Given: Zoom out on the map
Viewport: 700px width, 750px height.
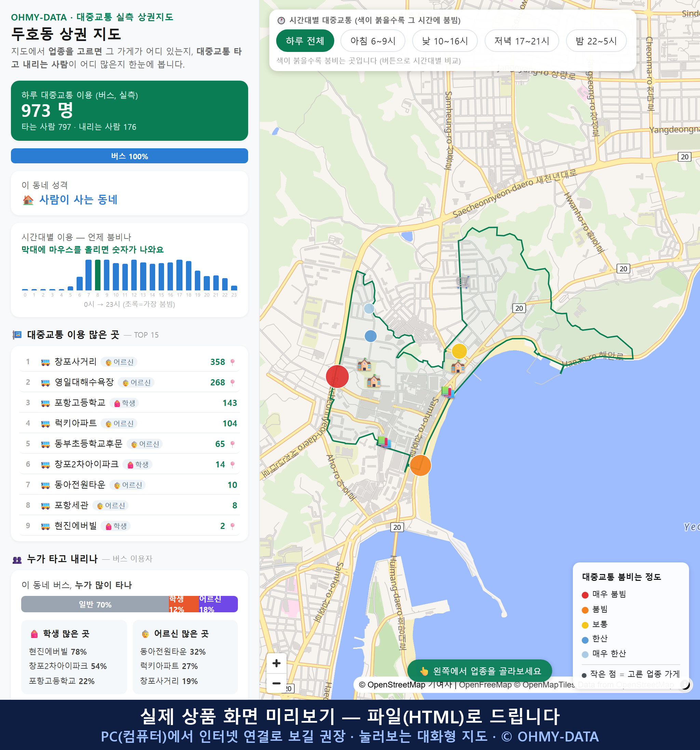Looking at the screenshot, I should 277,683.
